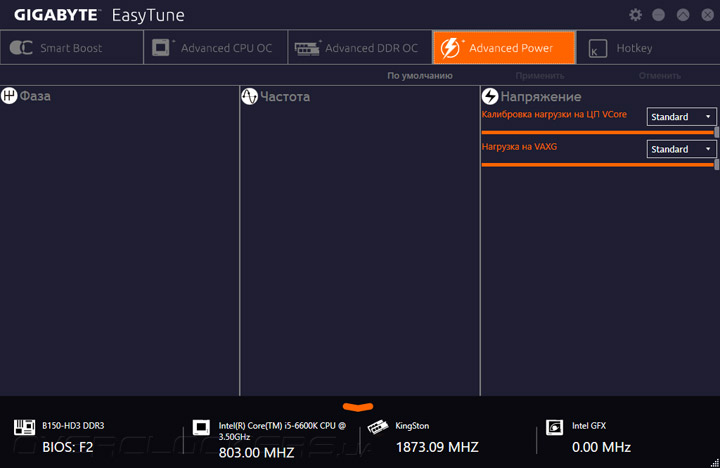720x468 pixels.
Task: Click the KingSton memory label
Action: (412, 426)
